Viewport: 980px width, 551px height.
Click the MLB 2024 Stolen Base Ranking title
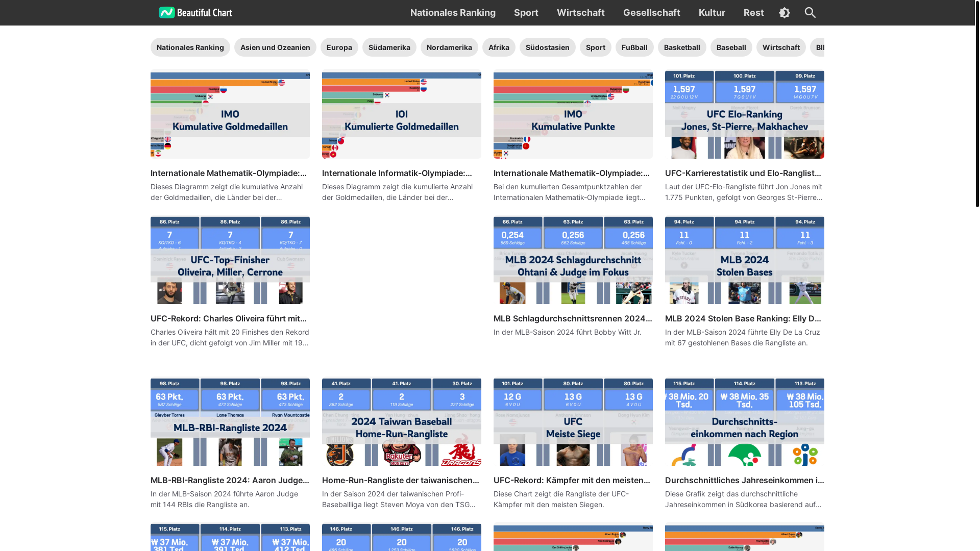point(743,318)
